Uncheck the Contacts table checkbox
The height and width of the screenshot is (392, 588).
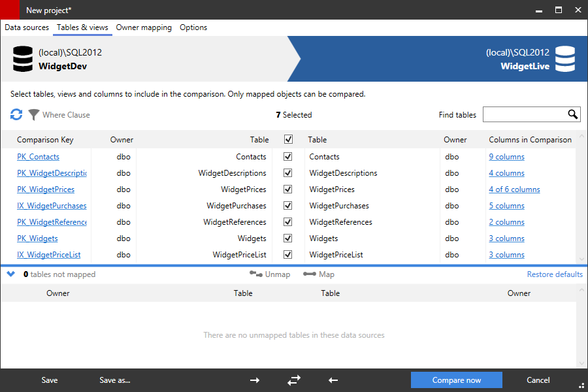(x=287, y=156)
